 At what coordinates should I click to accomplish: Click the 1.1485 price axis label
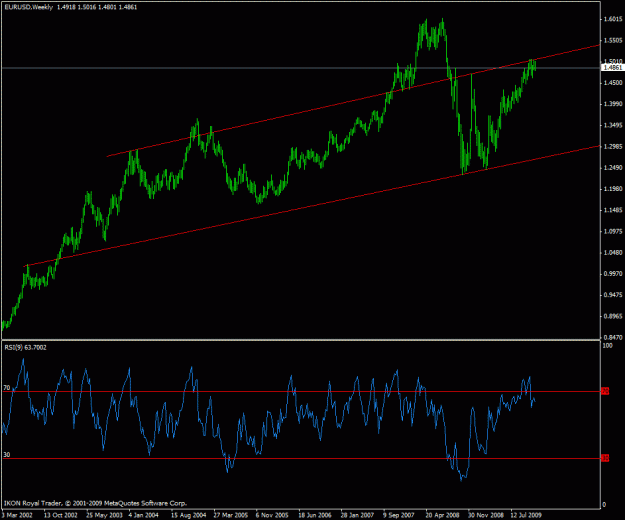tap(613, 210)
